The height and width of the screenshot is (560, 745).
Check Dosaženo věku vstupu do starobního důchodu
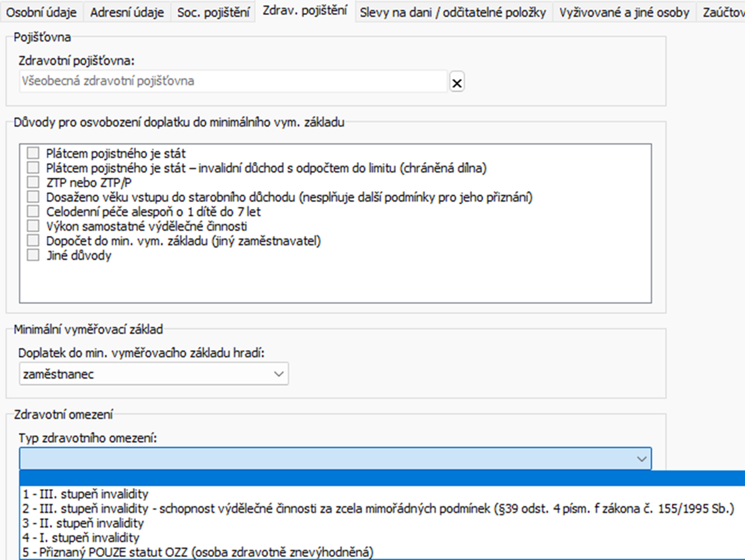coord(33,197)
